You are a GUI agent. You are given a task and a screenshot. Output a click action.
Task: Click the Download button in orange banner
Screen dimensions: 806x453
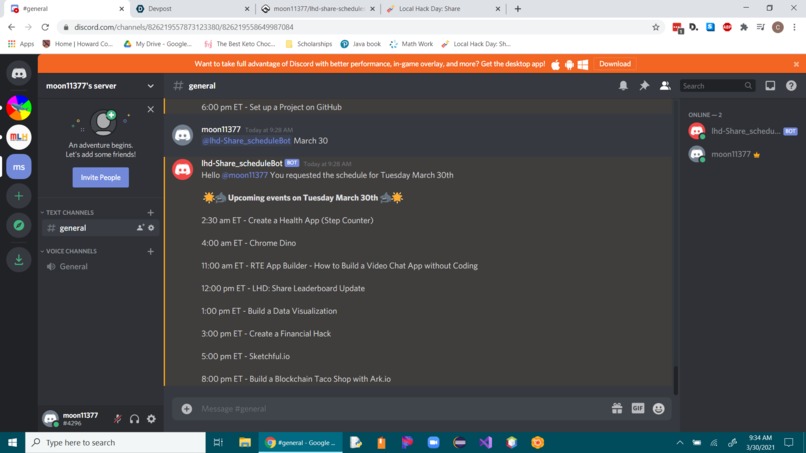[615, 64]
